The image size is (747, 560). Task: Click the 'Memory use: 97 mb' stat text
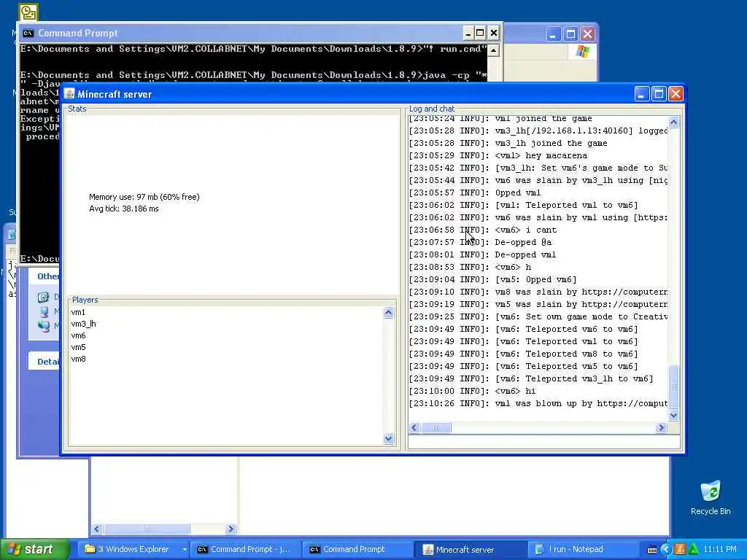click(144, 197)
